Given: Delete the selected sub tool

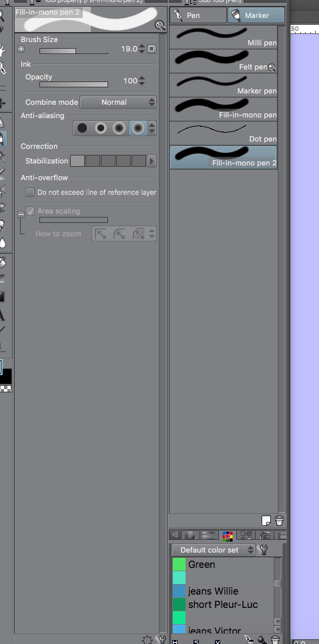Looking at the screenshot, I should [x=279, y=521].
